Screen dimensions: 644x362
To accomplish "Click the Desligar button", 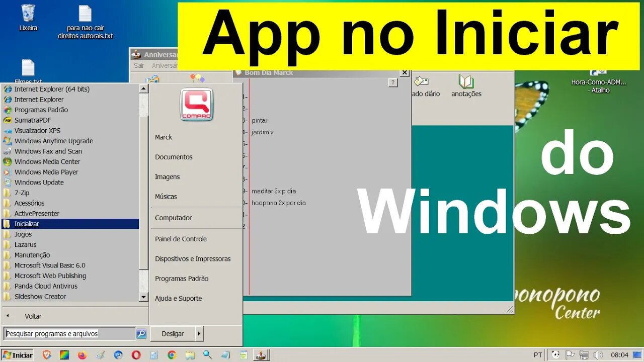I will coord(173,333).
